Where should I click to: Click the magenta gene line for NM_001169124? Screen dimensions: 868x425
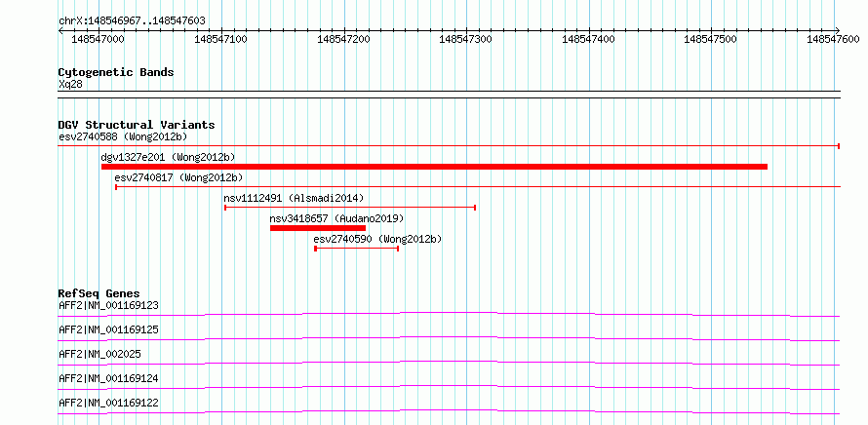tap(449, 386)
